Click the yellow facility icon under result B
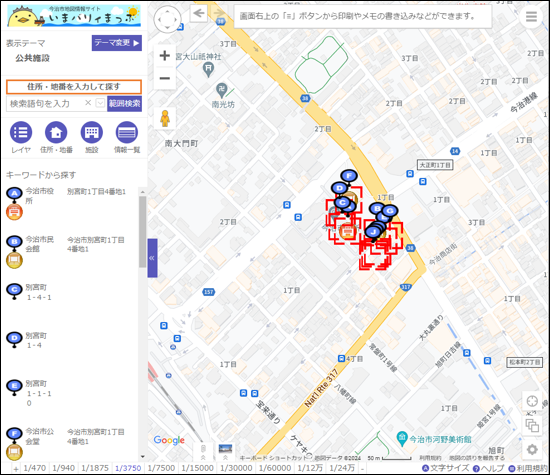This screenshot has height=475, width=550. (x=14, y=260)
